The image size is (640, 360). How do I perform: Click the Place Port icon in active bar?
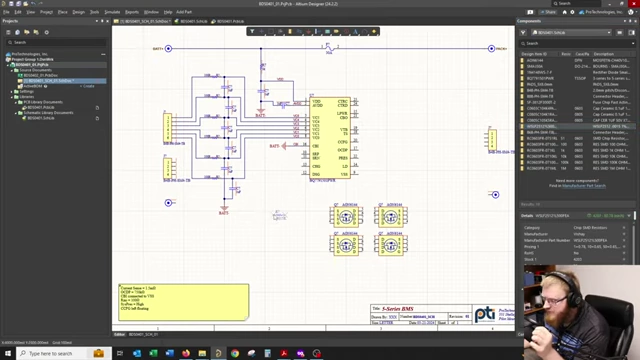336,31
